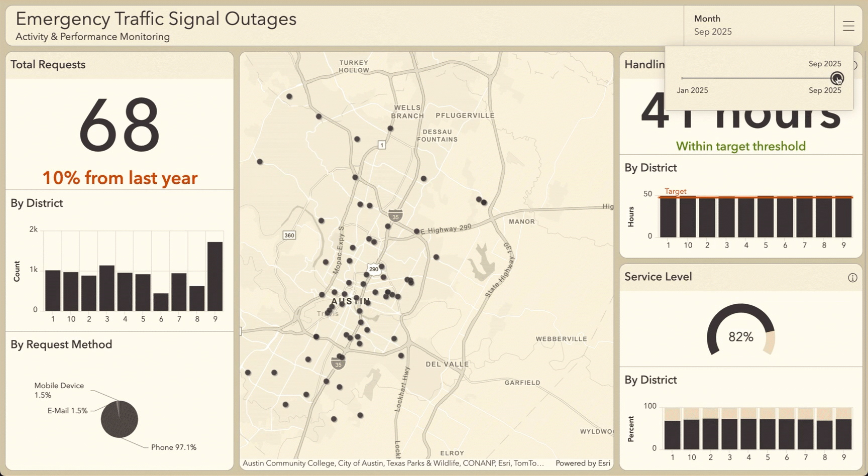868x476 pixels.
Task: Click the I-35 shield near Del Valle
Action: pos(338,364)
